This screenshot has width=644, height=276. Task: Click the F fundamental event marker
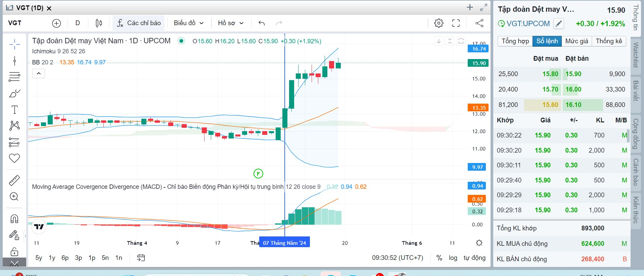[x=258, y=174]
